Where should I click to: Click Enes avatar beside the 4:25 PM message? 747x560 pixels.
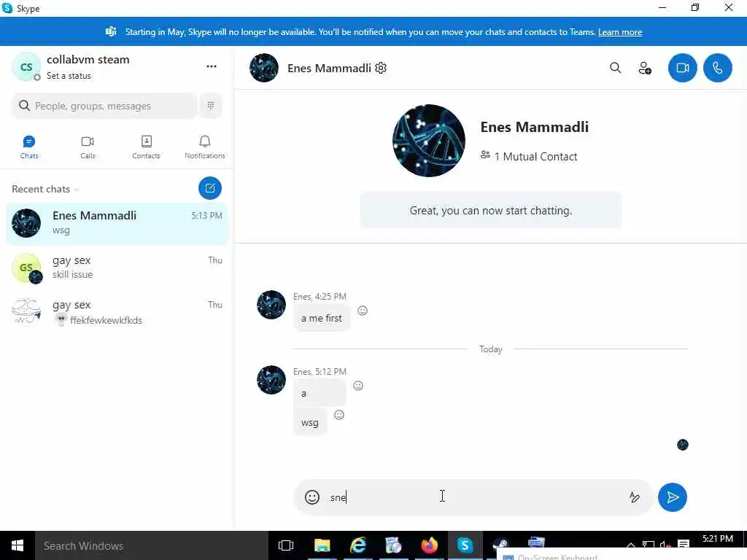(271, 305)
